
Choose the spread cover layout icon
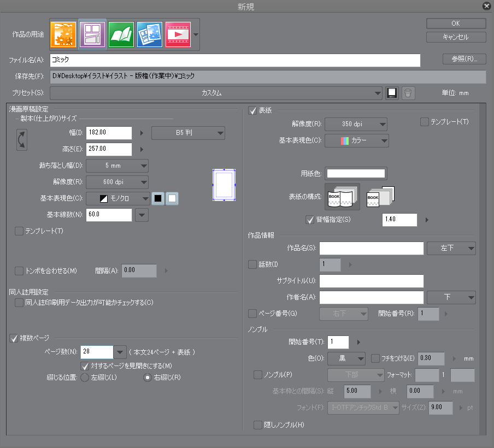click(x=342, y=197)
